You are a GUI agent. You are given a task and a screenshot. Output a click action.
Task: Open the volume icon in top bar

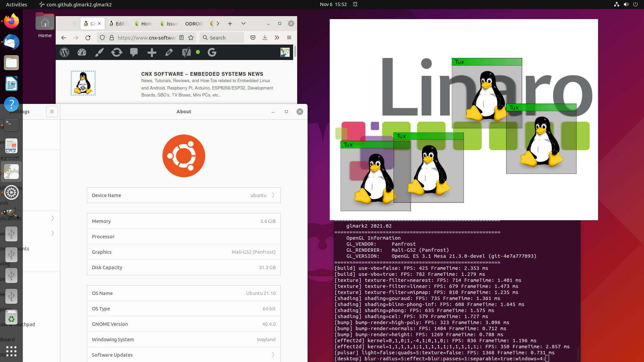pos(626,4)
